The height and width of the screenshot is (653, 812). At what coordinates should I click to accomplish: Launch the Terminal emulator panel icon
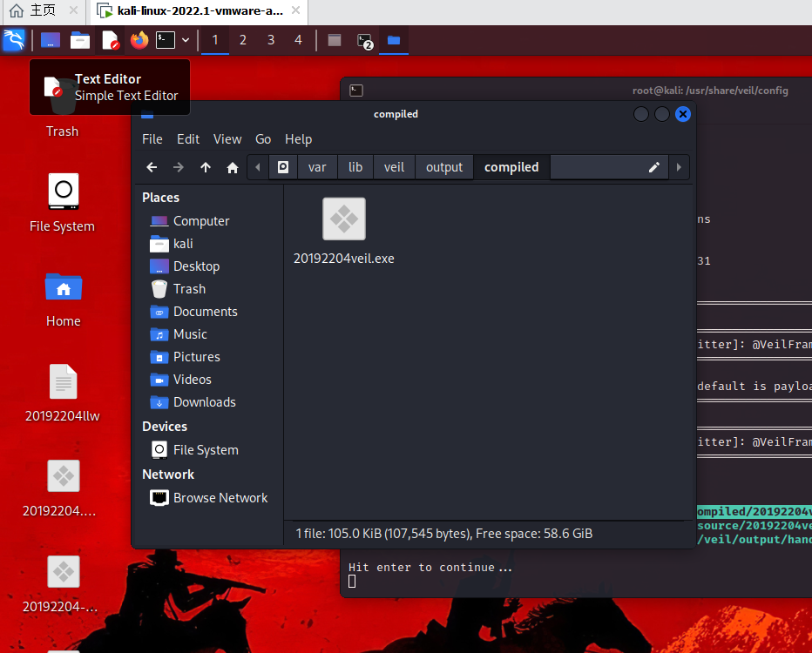point(166,40)
